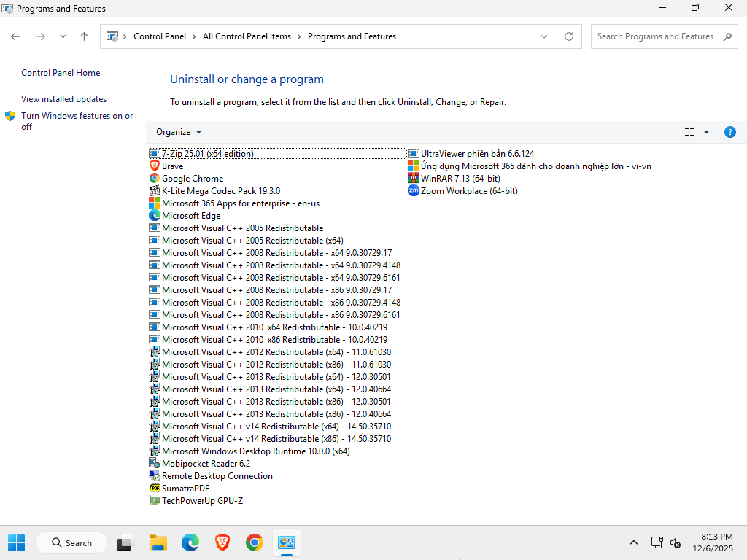Select the Google Chrome icon in list
747x560 pixels.
155,179
